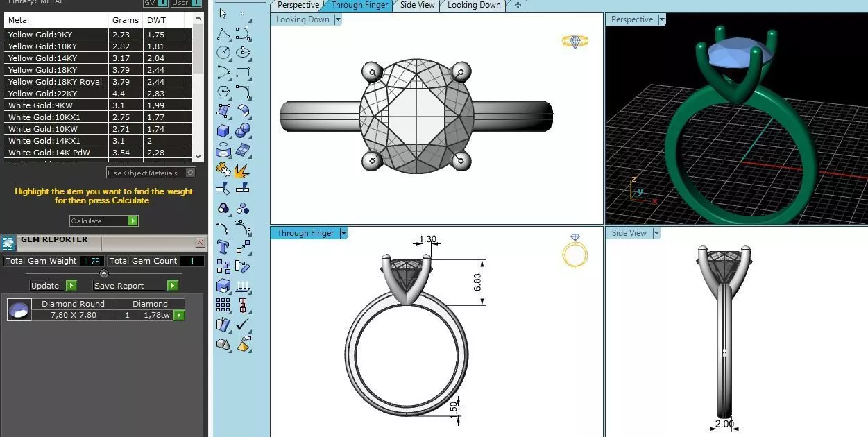
Task: Select the Box solid tool
Action: click(x=223, y=130)
